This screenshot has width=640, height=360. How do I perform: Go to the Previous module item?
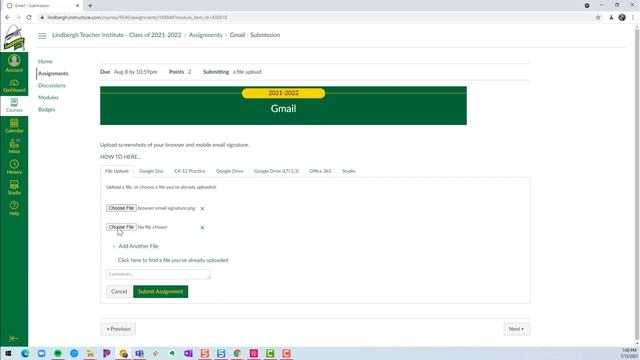click(x=118, y=329)
